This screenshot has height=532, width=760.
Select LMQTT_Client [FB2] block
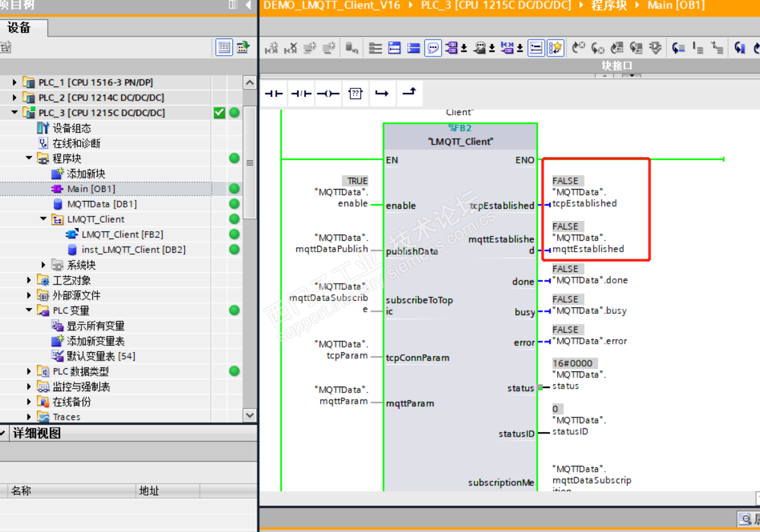pos(123,234)
